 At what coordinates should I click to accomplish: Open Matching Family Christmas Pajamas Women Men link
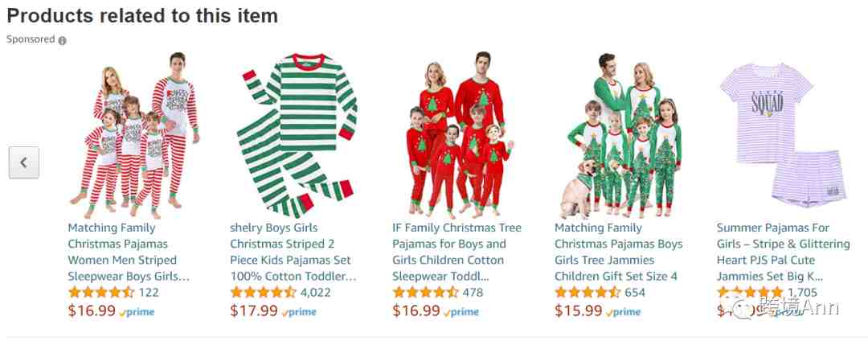tap(129, 252)
